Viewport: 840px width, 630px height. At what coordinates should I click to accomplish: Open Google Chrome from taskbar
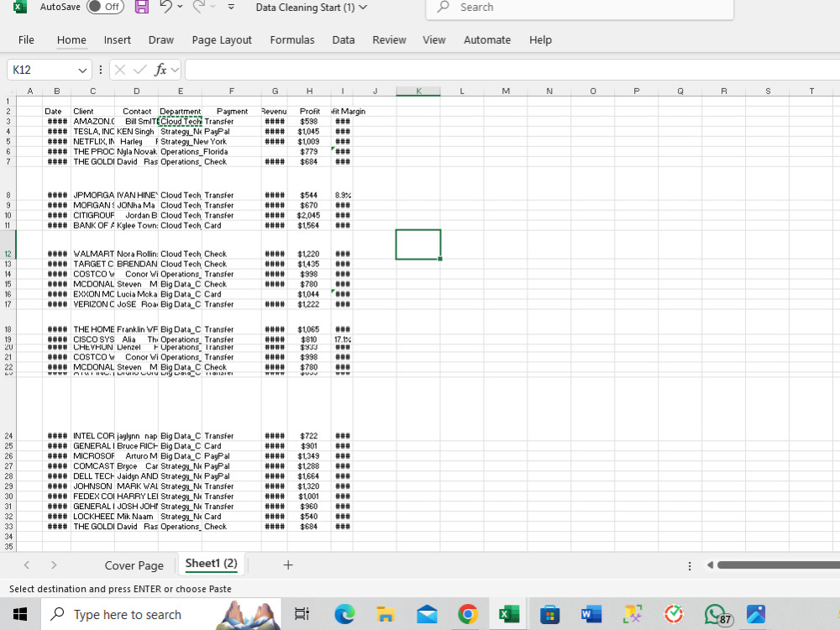point(468,614)
